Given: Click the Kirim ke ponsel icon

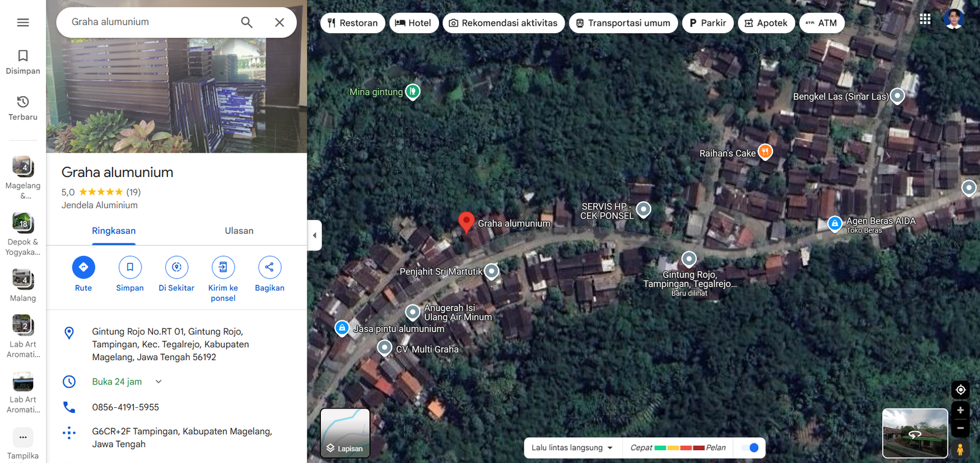Looking at the screenshot, I should pyautogui.click(x=223, y=267).
